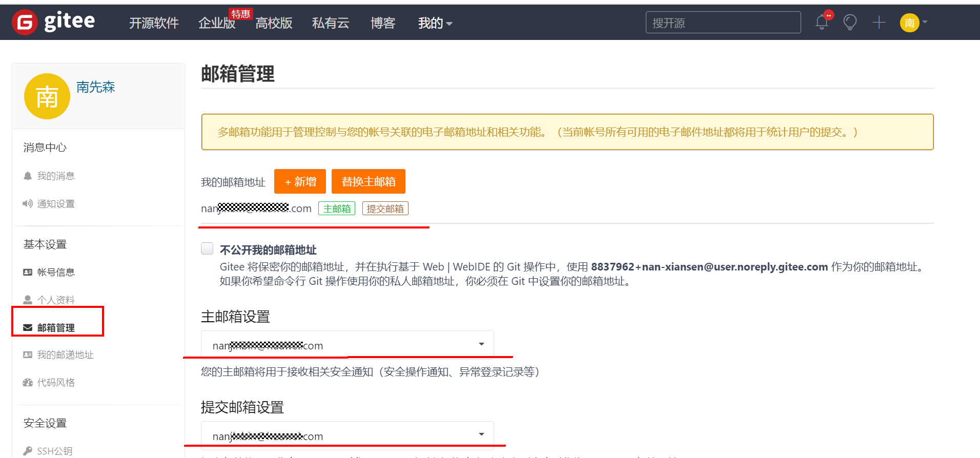The height and width of the screenshot is (458, 980).
Task: Open the 我的 dropdown menu
Action: (x=435, y=23)
